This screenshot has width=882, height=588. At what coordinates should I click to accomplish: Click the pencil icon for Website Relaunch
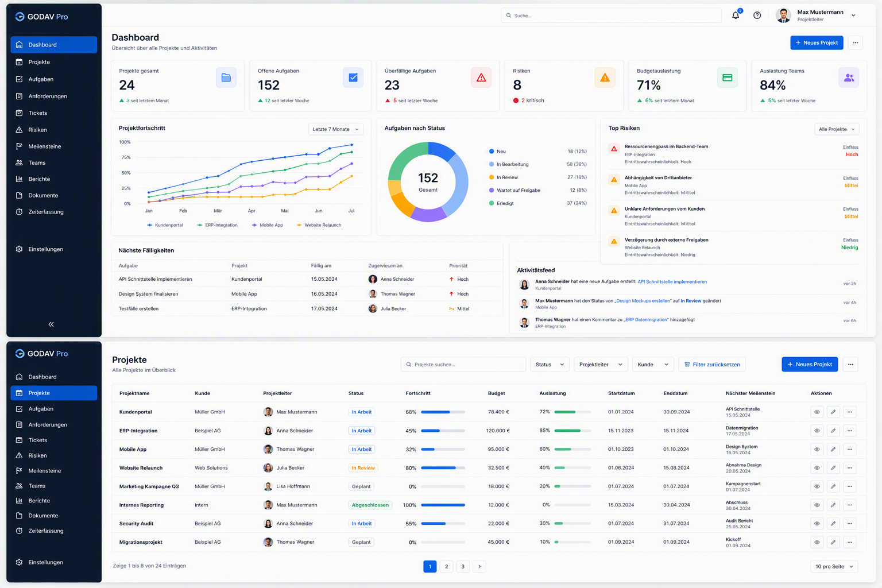[x=833, y=468]
